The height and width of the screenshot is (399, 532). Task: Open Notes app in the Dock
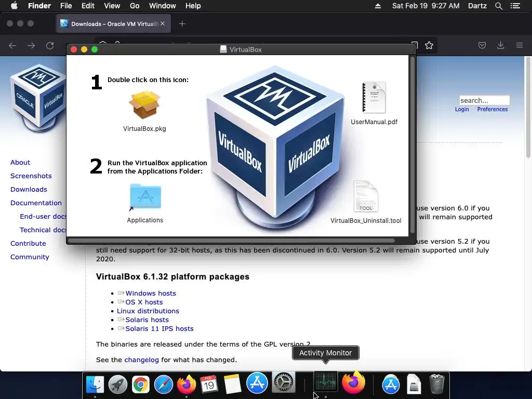click(232, 384)
